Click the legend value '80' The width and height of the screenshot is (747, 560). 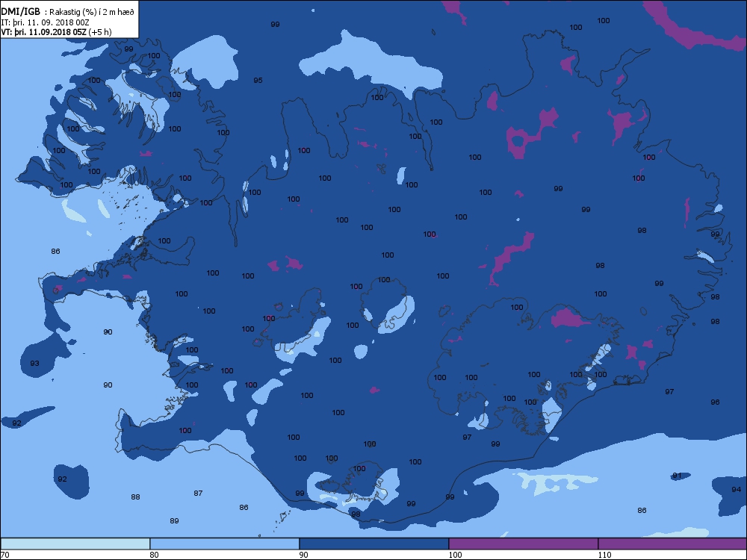tap(154, 555)
